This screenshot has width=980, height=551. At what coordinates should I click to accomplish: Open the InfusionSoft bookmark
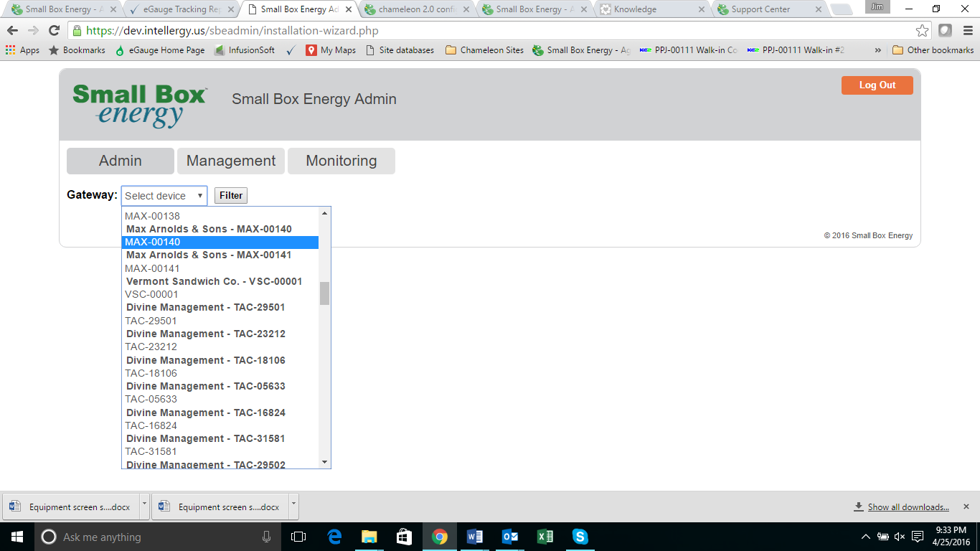point(244,50)
